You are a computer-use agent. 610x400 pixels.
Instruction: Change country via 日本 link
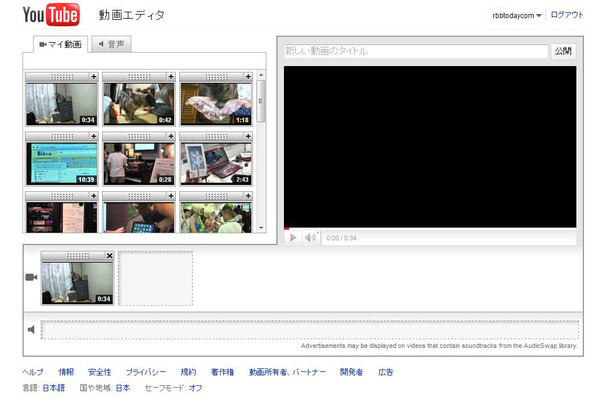(123, 388)
